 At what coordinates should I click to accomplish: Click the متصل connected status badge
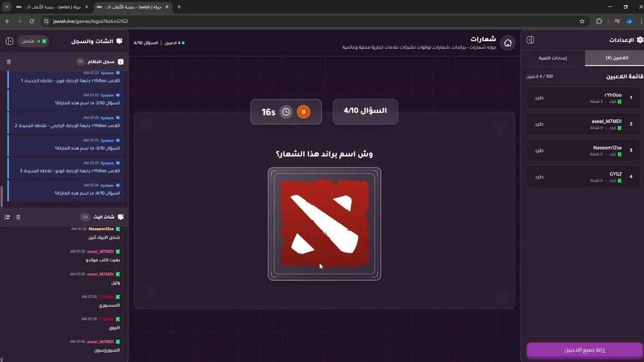click(34, 41)
